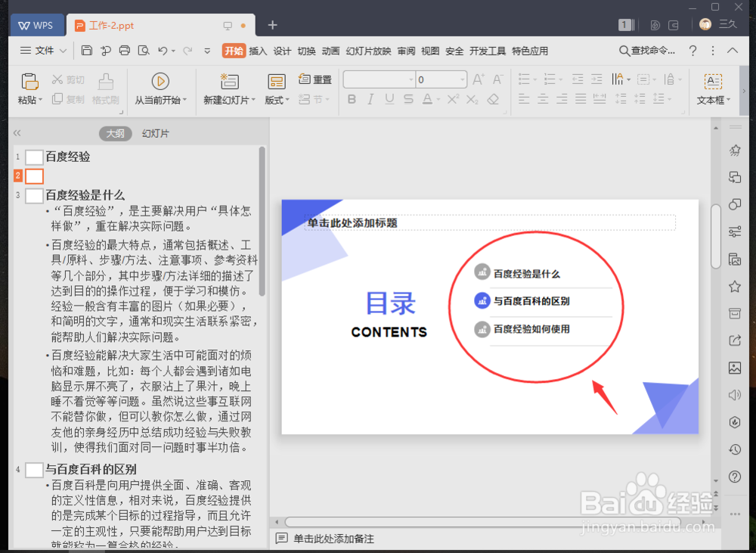Expand the New Slide (新建幻灯片) dropdown arrow
This screenshot has height=553, width=756.
(x=253, y=100)
